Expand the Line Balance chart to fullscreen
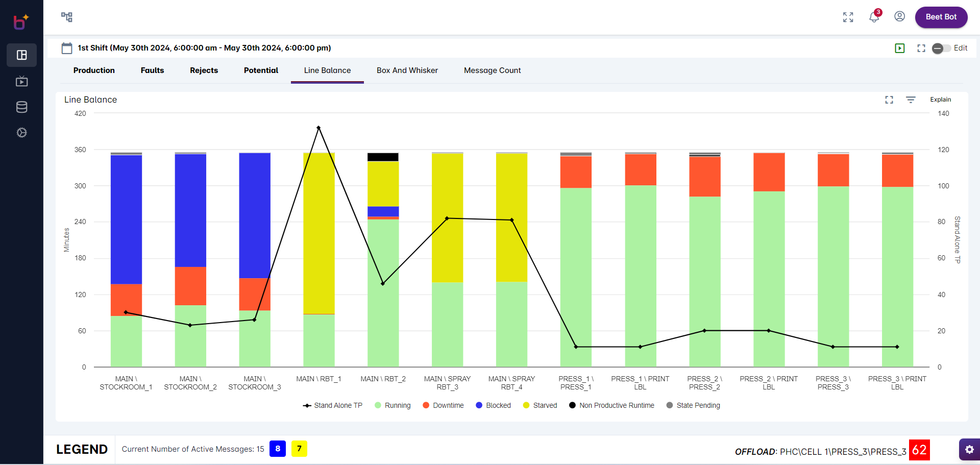The width and height of the screenshot is (980, 465). click(x=889, y=100)
